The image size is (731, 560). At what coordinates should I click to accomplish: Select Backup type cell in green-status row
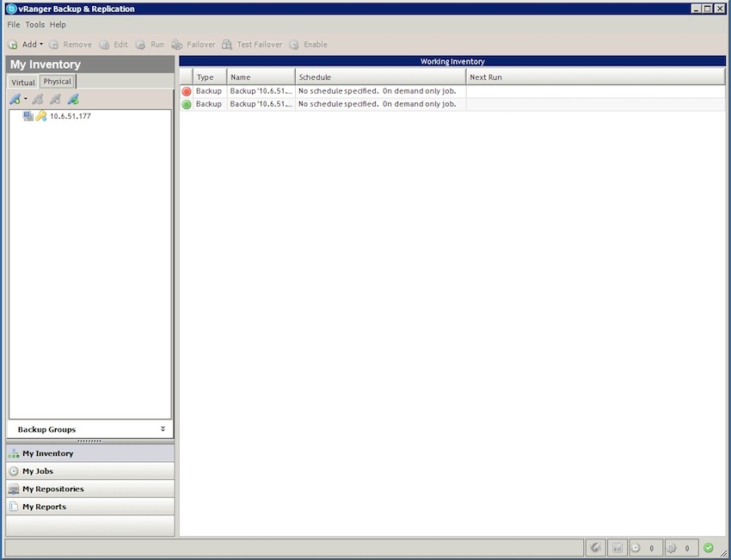209,104
